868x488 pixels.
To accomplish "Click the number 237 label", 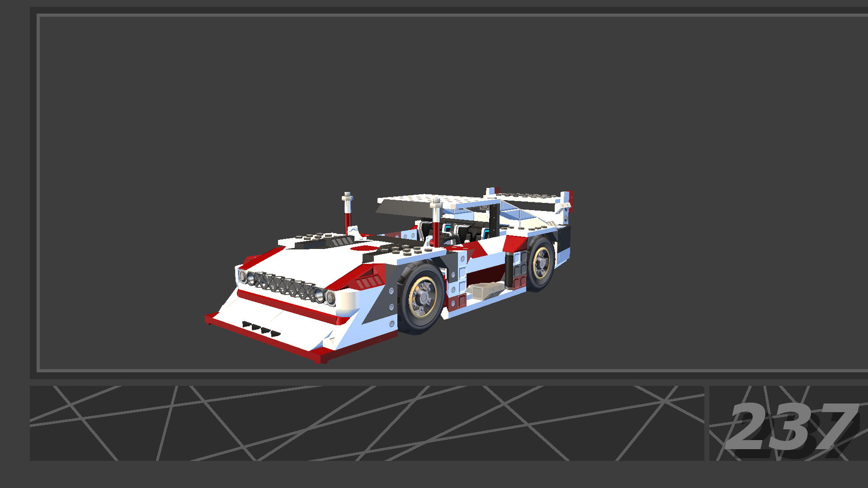I will coord(792,427).
